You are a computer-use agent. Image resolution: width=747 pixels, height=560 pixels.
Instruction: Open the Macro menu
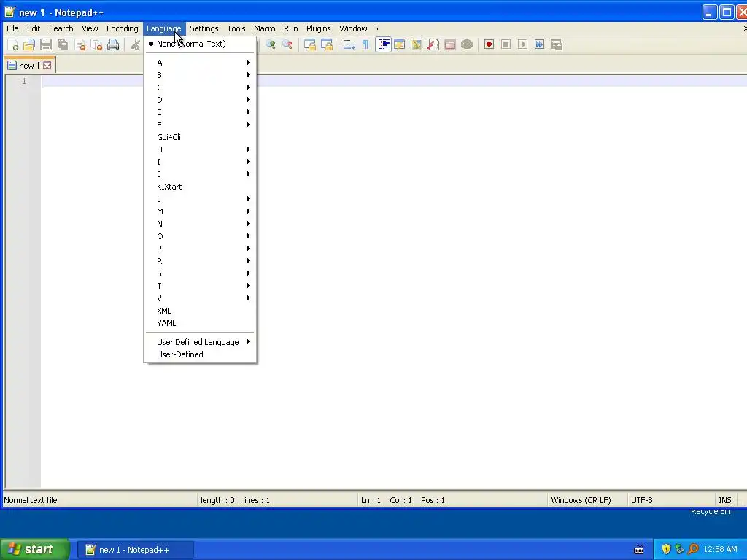point(264,28)
